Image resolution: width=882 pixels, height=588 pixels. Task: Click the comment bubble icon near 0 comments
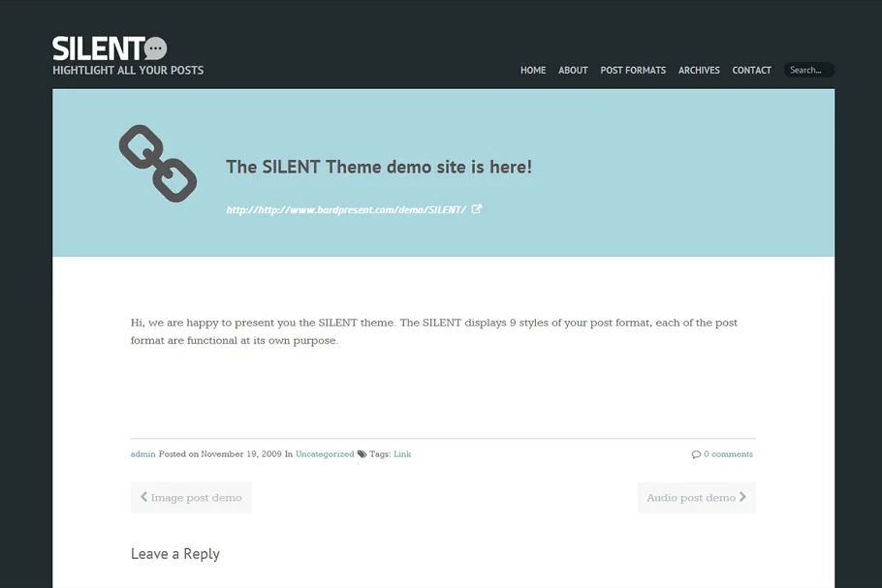[x=696, y=454]
